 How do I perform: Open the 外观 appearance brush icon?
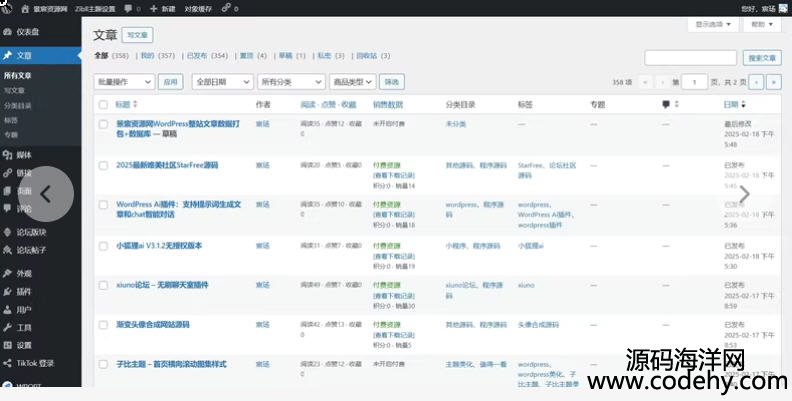(x=7, y=273)
